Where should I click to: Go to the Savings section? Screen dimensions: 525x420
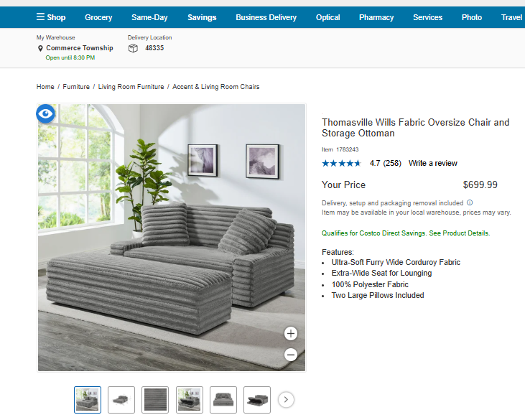(x=202, y=17)
